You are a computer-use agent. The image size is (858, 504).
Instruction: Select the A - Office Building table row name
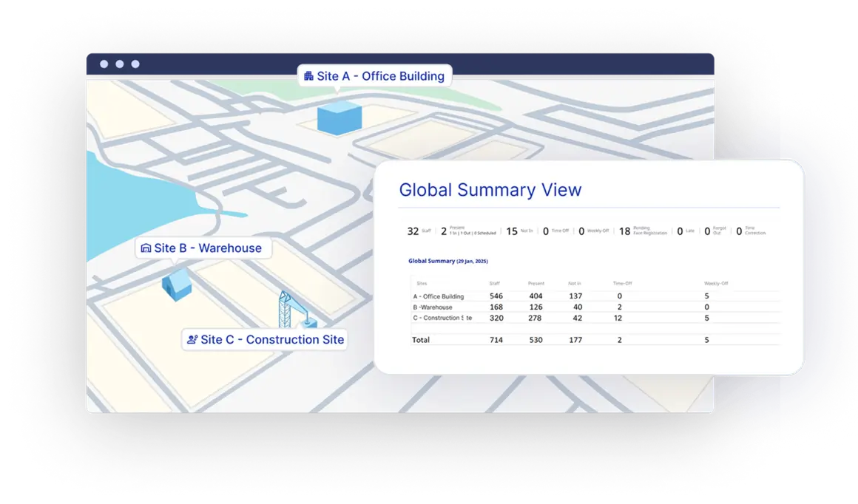[x=439, y=296]
